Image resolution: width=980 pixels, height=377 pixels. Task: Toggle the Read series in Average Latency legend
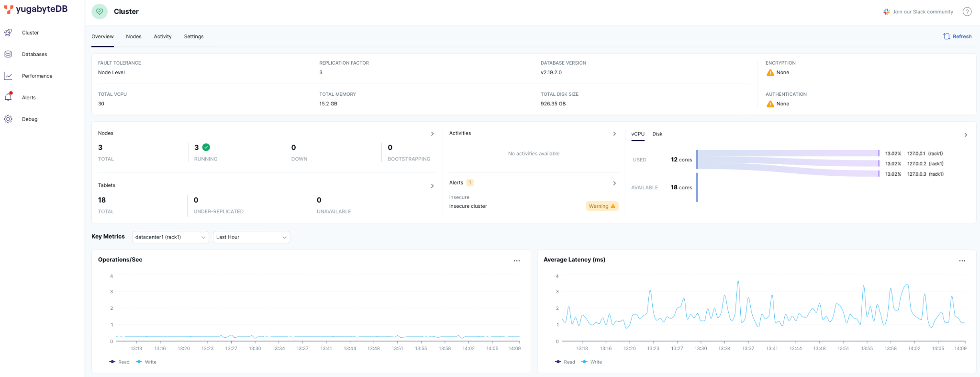point(565,362)
